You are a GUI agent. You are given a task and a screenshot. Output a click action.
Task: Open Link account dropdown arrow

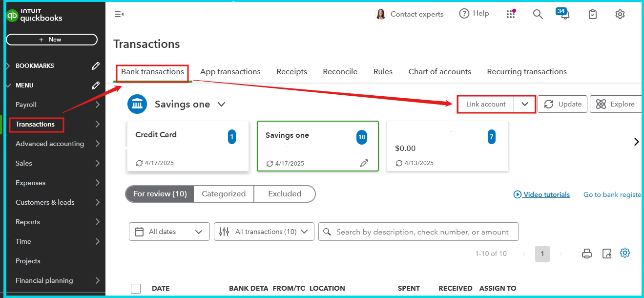point(525,104)
